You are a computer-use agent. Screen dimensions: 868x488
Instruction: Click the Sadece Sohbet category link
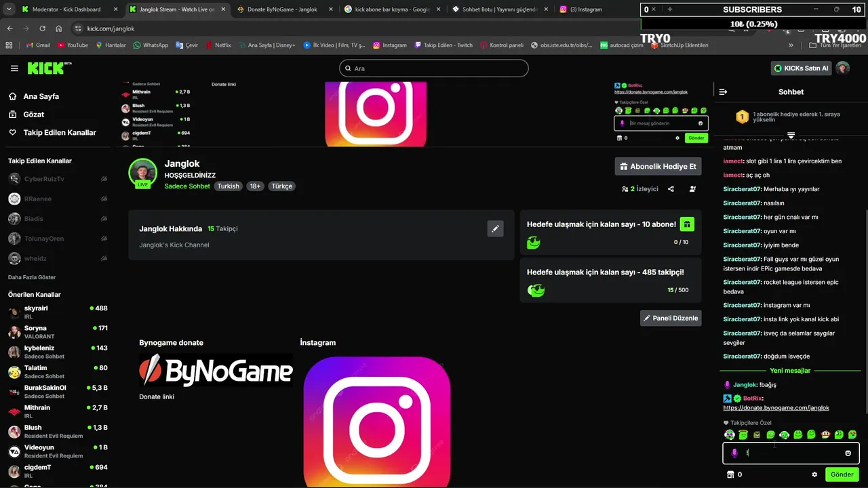(187, 186)
